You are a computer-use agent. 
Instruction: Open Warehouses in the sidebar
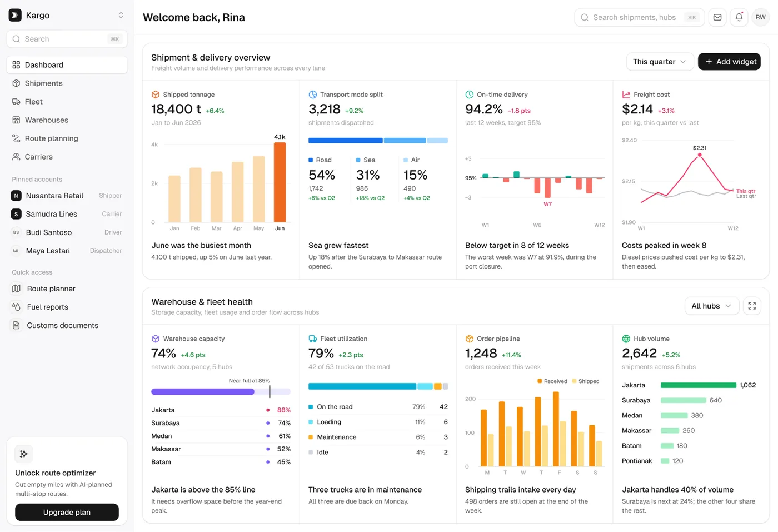click(67, 120)
